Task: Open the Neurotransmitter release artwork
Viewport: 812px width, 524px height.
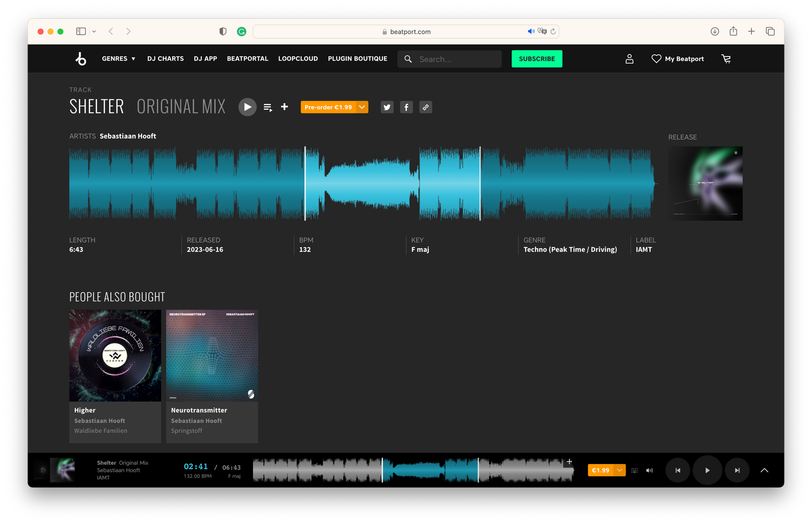Action: coord(212,356)
